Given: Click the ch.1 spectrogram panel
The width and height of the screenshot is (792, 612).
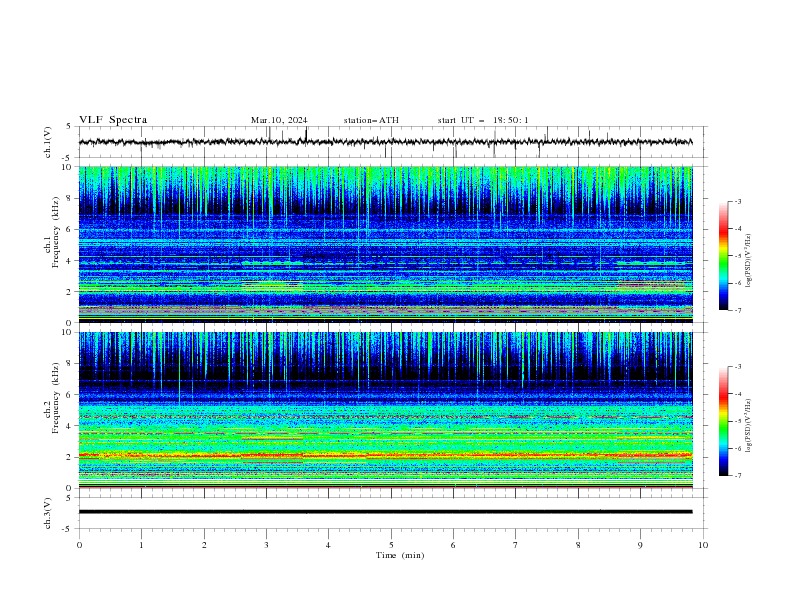Looking at the screenshot, I should point(386,244).
